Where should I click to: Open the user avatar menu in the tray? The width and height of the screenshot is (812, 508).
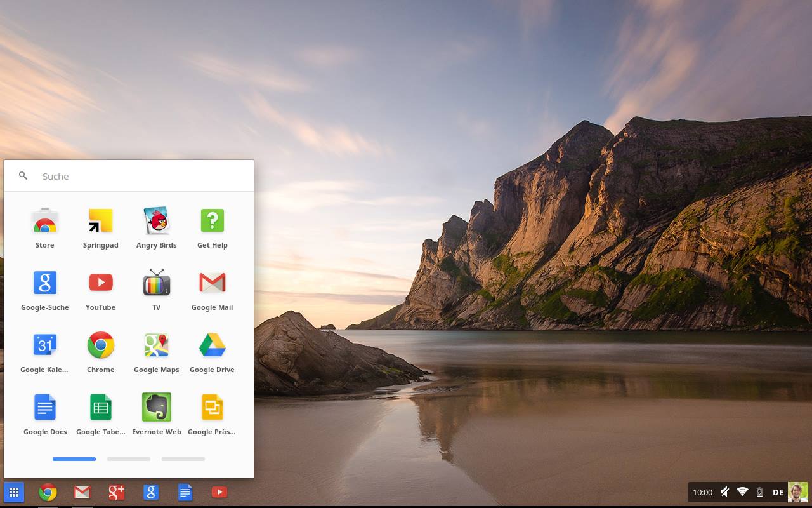798,492
